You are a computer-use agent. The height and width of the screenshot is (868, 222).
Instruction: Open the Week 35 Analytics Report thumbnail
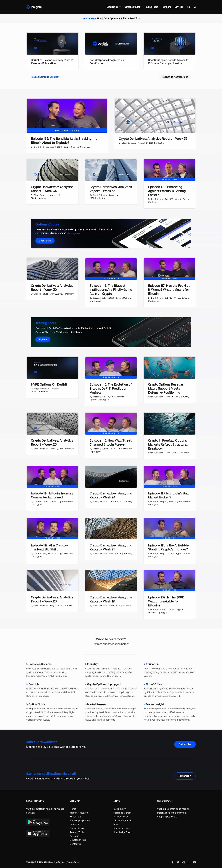pos(155,115)
